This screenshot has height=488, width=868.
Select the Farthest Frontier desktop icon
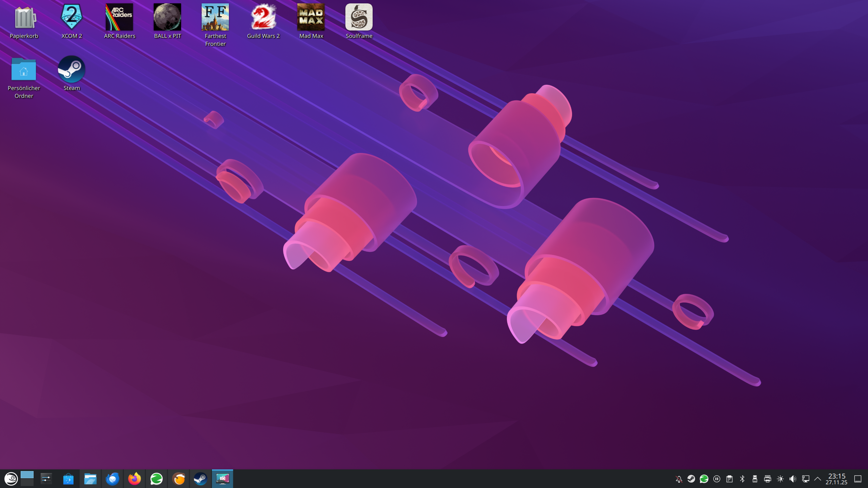(x=215, y=18)
